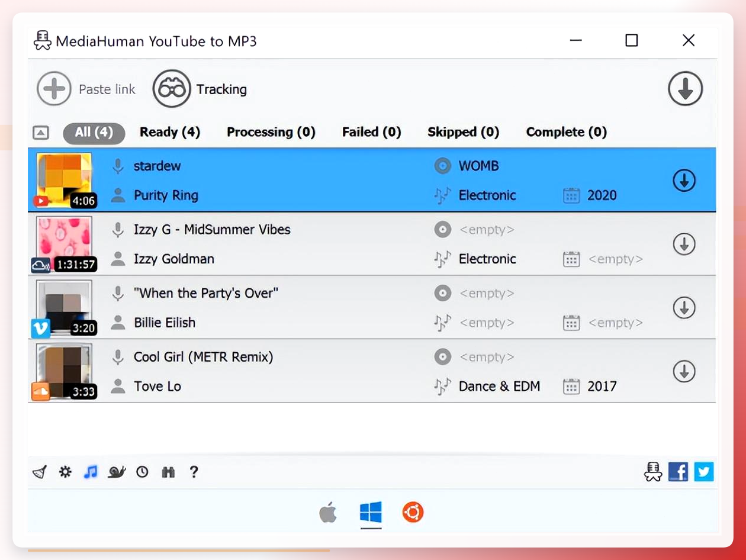Click the microphone icon beside stardew

(x=118, y=166)
